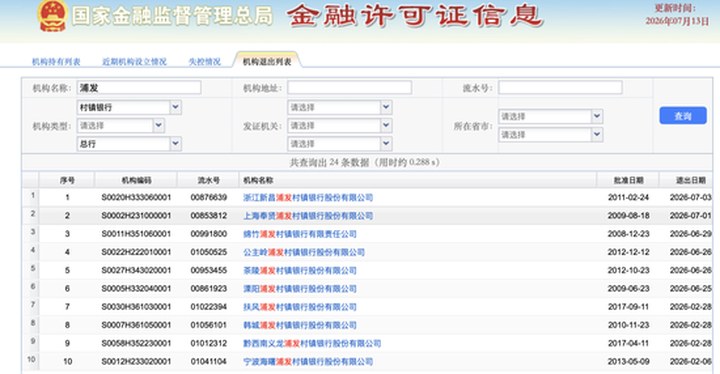Open the upper 所在省市 dropdown
720x374 pixels.
(551, 117)
